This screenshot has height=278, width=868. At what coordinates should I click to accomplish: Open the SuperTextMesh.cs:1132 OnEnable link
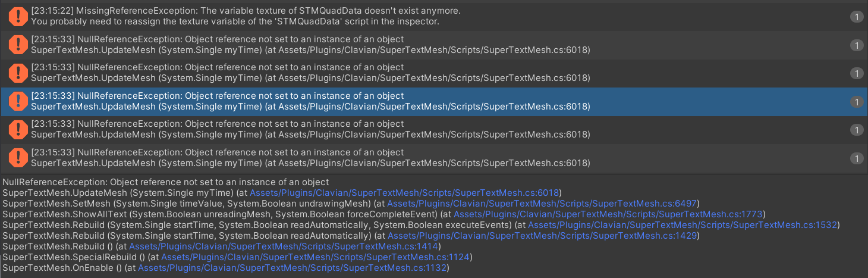click(293, 268)
